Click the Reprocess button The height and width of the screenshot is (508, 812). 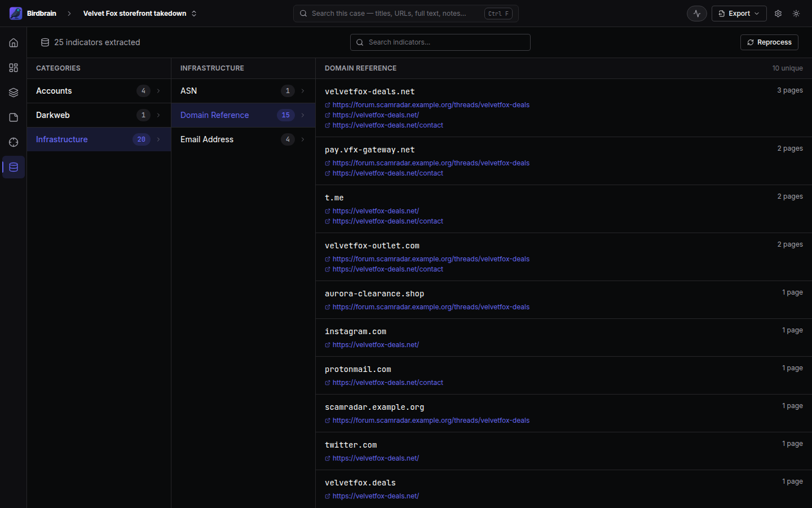769,42
